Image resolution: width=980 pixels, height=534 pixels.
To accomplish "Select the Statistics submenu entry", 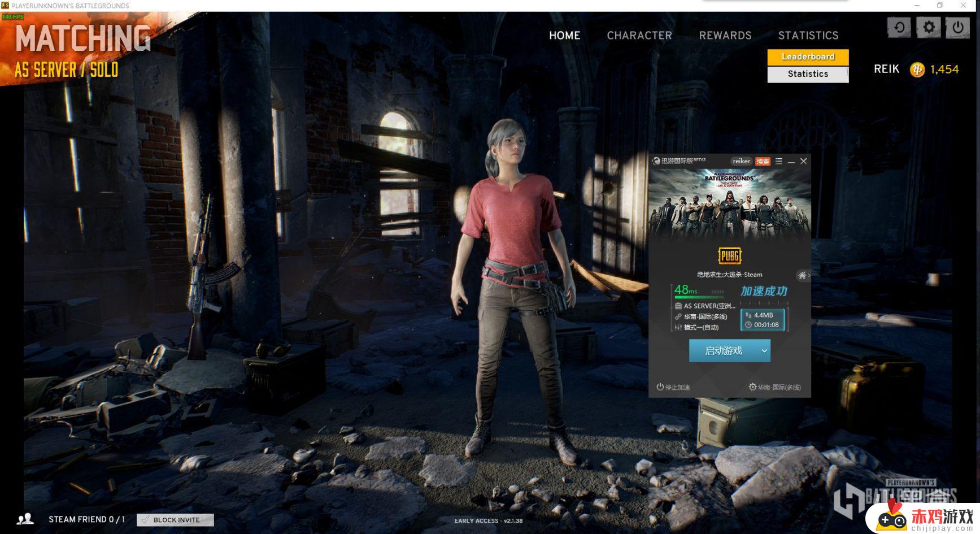I will click(x=808, y=74).
